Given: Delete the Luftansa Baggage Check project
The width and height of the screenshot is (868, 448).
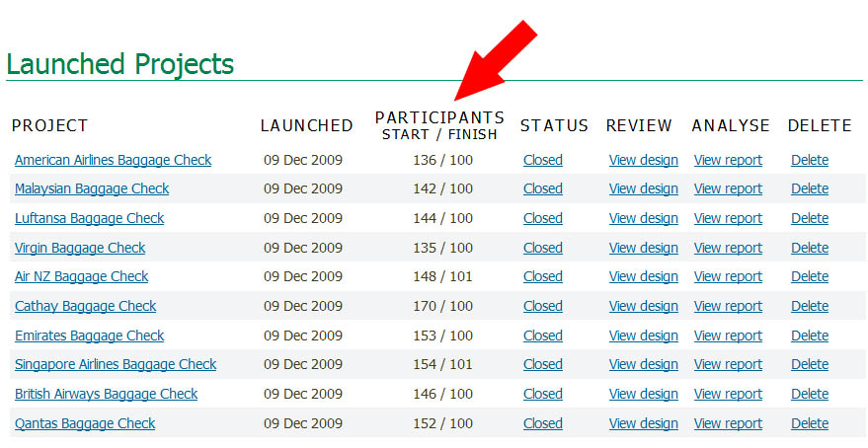Looking at the screenshot, I should click(x=810, y=218).
